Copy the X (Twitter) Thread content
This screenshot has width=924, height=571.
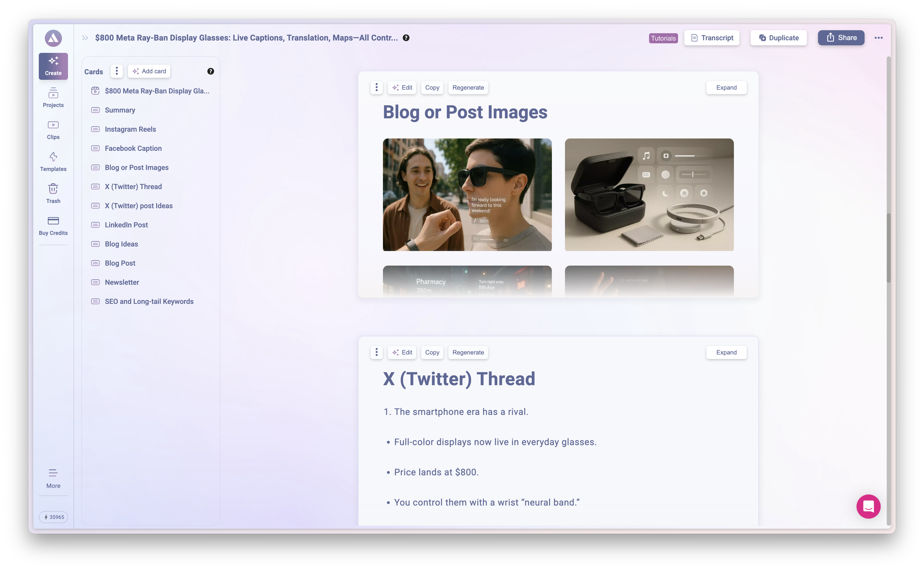coord(432,352)
